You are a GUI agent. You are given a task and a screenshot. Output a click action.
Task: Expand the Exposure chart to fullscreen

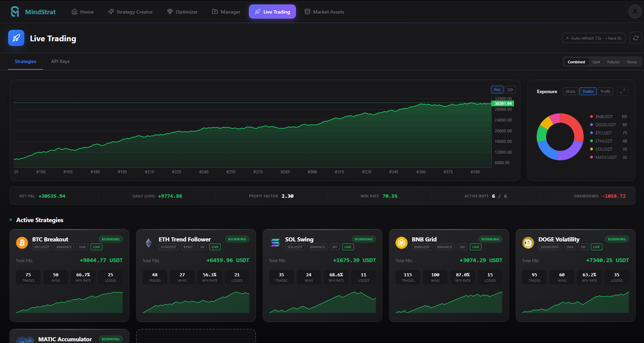point(623,91)
